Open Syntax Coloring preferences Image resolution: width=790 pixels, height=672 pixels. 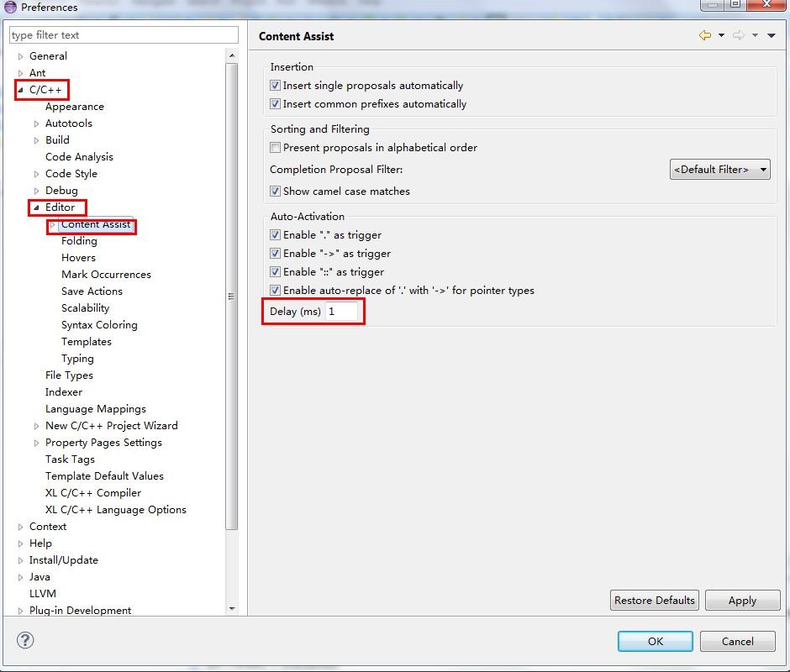click(x=99, y=325)
